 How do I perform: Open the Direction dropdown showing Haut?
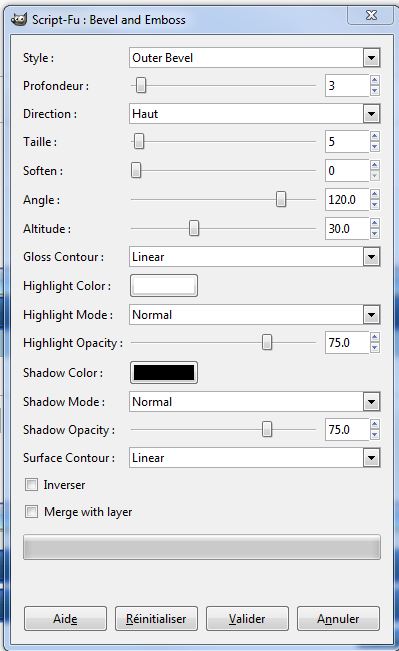pyautogui.click(x=255, y=114)
